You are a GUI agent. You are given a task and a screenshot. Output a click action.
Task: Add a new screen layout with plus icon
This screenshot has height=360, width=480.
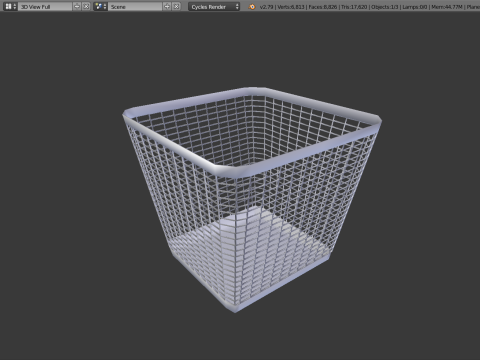[77, 6]
